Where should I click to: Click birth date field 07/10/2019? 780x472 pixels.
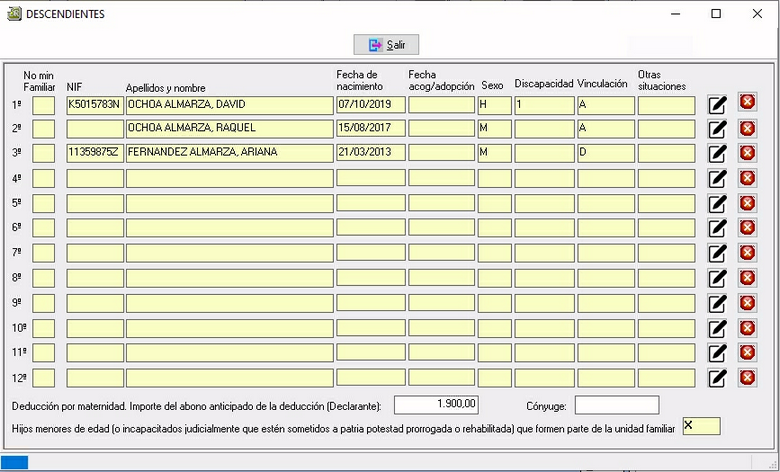click(371, 105)
